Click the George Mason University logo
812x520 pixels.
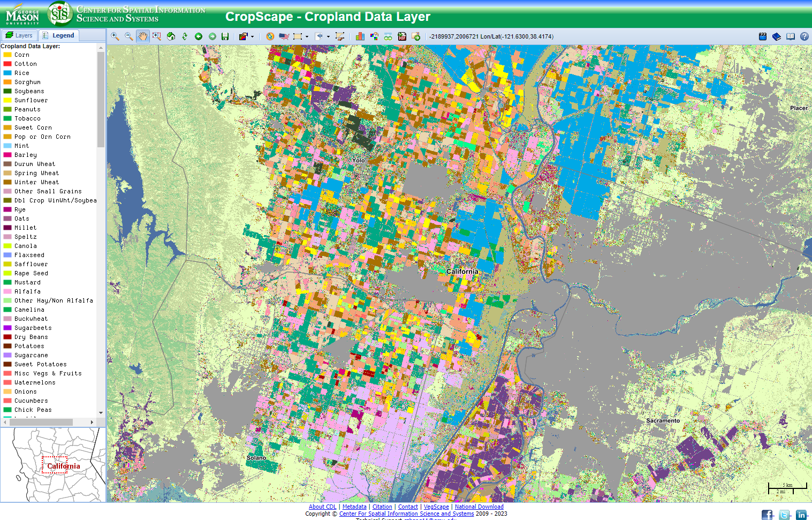(22, 14)
